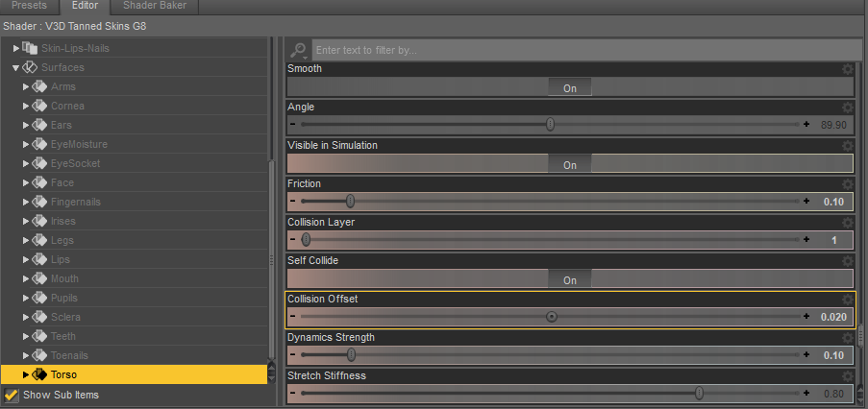868x409 pixels.
Task: Click the Skin-Lips-Nails group icon
Action: tap(30, 48)
